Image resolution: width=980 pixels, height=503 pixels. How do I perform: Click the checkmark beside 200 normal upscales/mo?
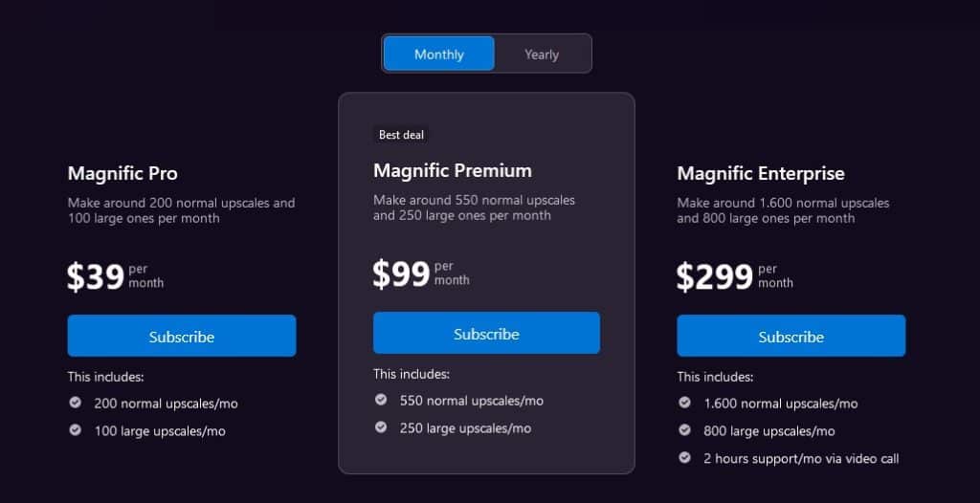pyautogui.click(x=75, y=403)
